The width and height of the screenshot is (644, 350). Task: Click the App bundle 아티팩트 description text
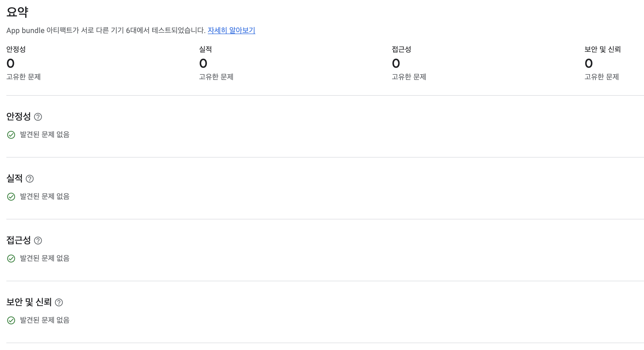coord(106,30)
